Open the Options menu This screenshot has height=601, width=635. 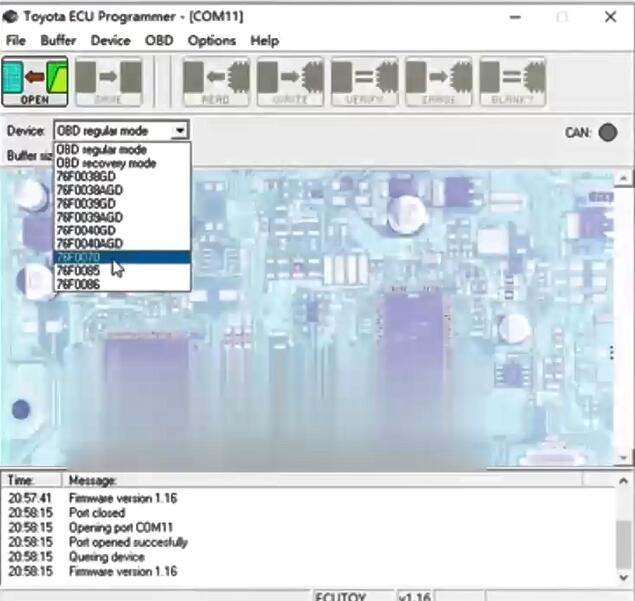coord(211,40)
